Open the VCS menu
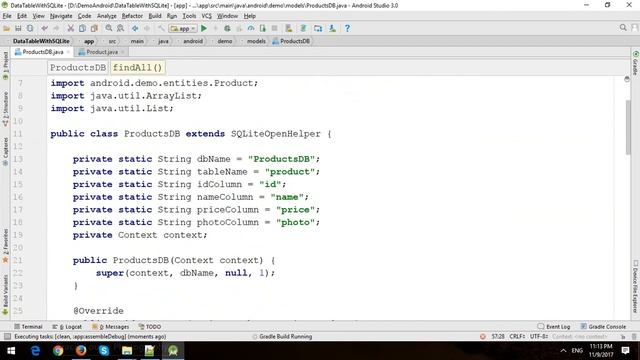The height and width of the screenshot is (360, 640). (x=207, y=16)
